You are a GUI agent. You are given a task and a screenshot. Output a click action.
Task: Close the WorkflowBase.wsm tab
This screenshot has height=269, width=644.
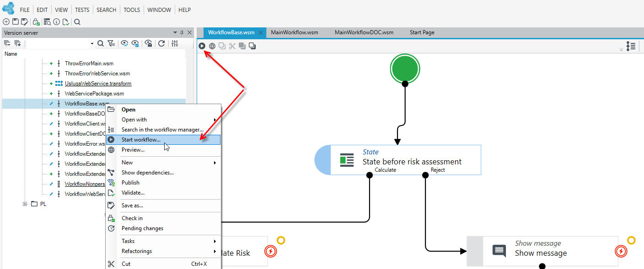click(260, 32)
